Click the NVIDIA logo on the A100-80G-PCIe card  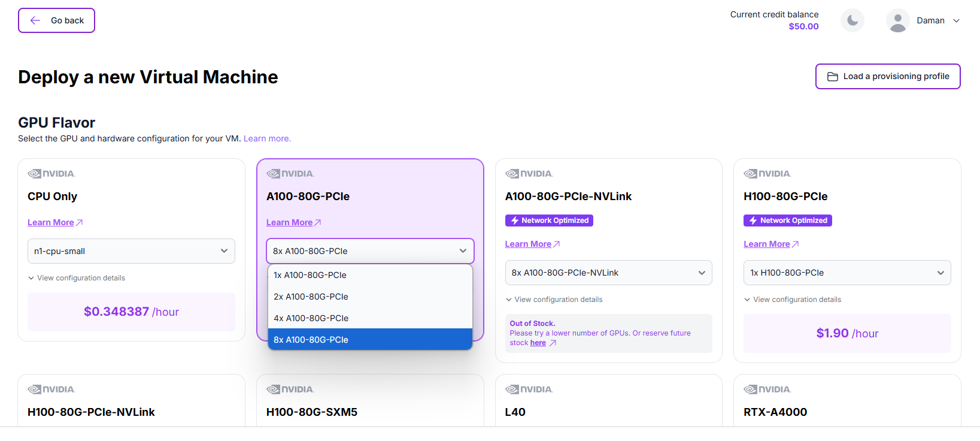tap(290, 174)
